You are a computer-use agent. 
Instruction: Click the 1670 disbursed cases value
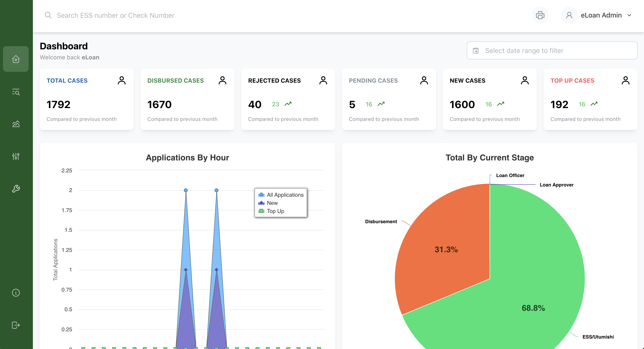click(x=160, y=104)
